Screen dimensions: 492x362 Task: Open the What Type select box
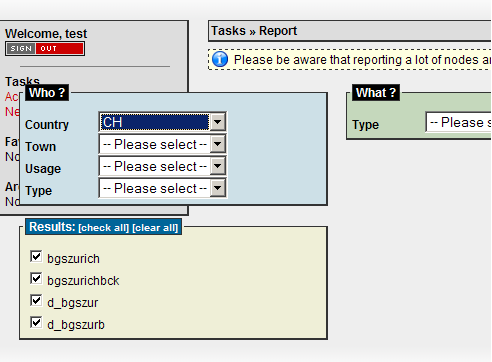click(x=459, y=122)
